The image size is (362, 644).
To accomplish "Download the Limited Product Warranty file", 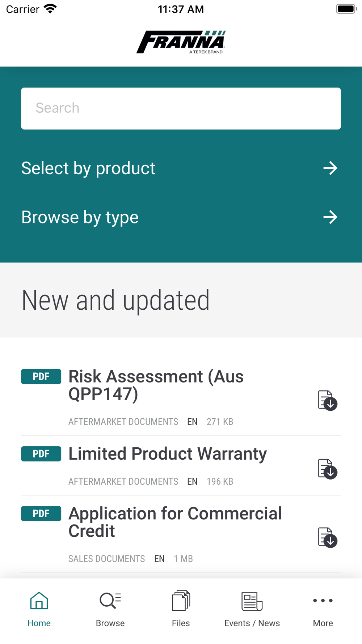I will (x=327, y=469).
